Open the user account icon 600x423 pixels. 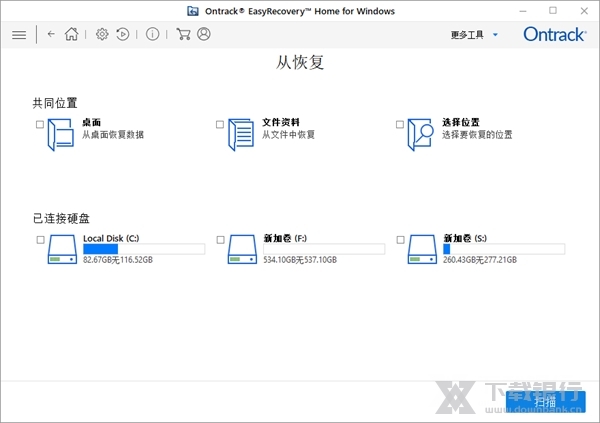coord(204,34)
